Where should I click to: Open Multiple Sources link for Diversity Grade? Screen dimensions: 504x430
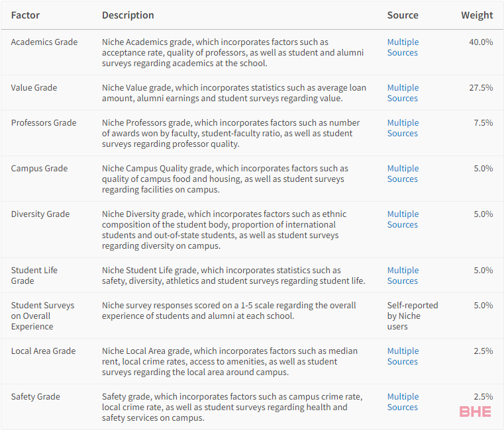tap(403, 219)
